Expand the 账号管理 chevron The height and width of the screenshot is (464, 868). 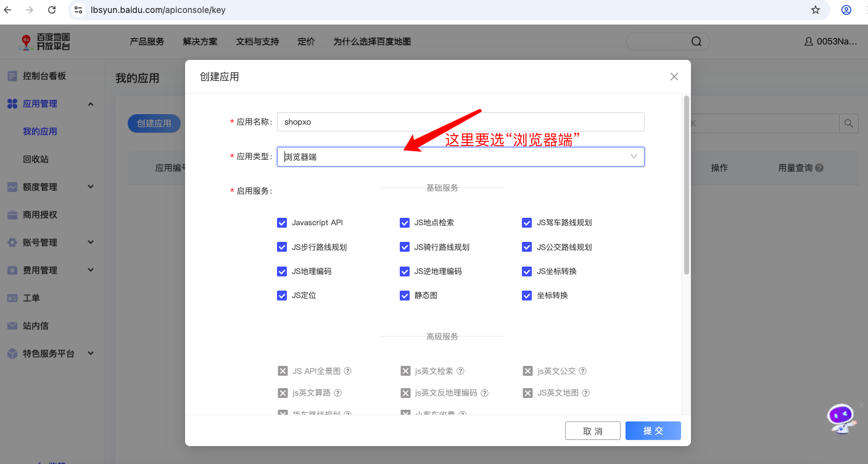[x=91, y=242]
